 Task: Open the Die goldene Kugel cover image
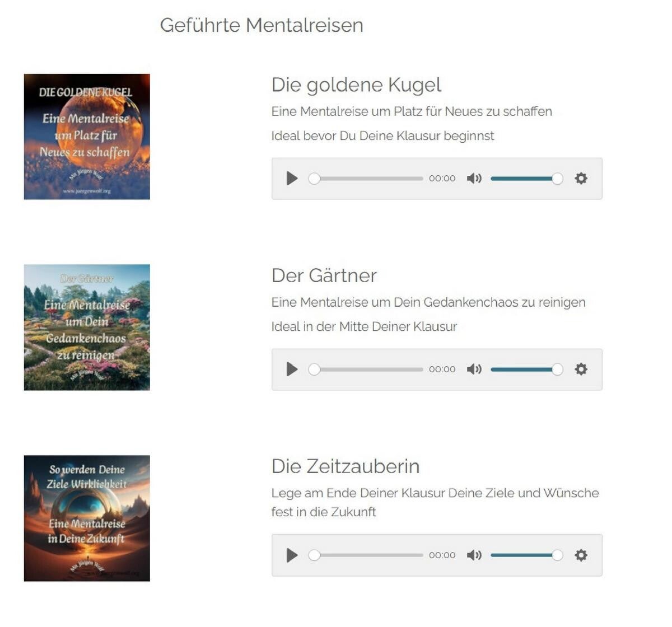click(87, 137)
